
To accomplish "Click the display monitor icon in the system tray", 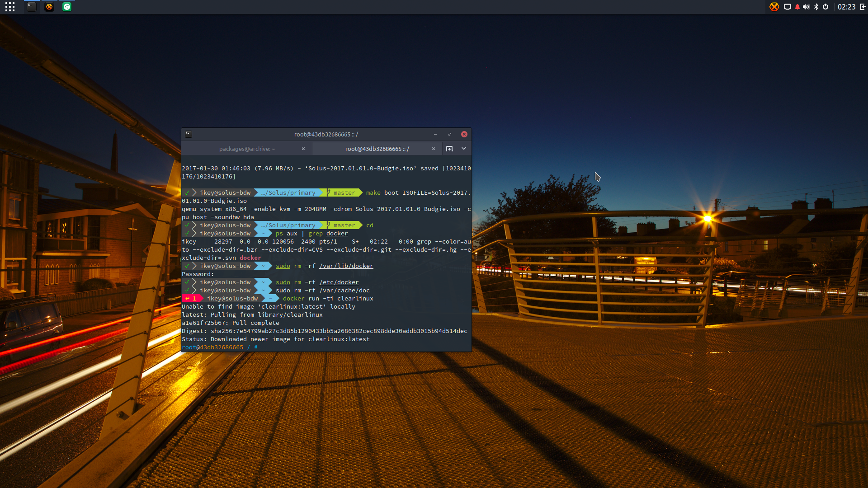I will [x=787, y=7].
